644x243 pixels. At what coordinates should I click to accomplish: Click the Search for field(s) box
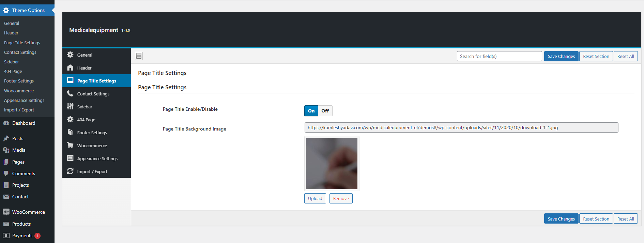point(499,56)
